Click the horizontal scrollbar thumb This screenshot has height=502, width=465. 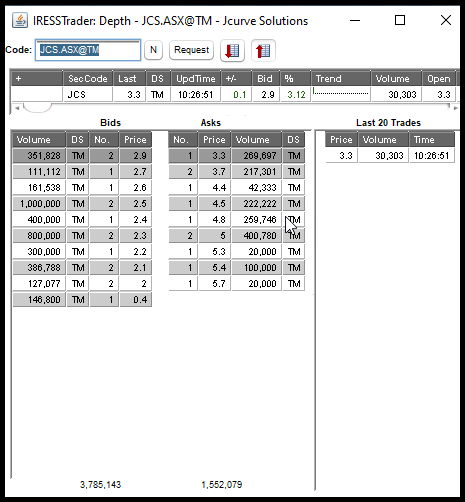37,108
